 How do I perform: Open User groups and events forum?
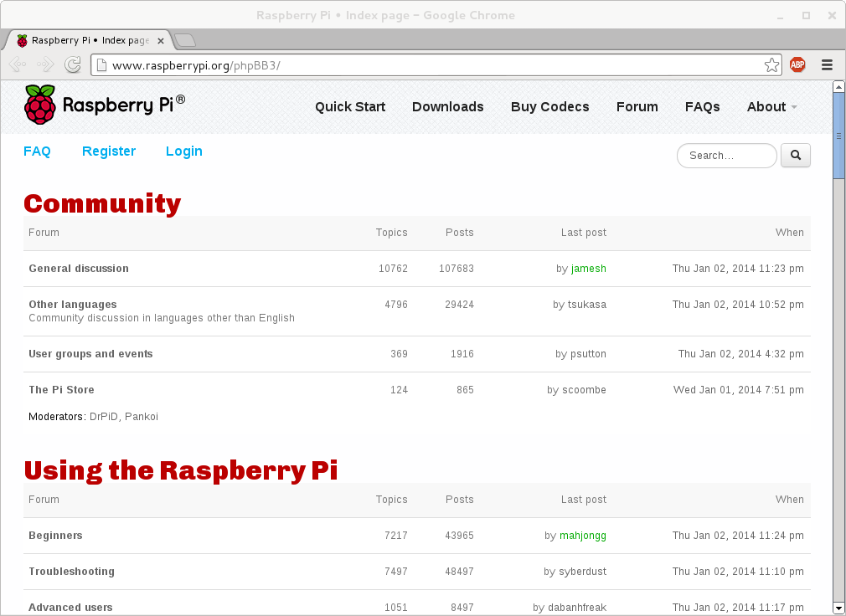90,354
